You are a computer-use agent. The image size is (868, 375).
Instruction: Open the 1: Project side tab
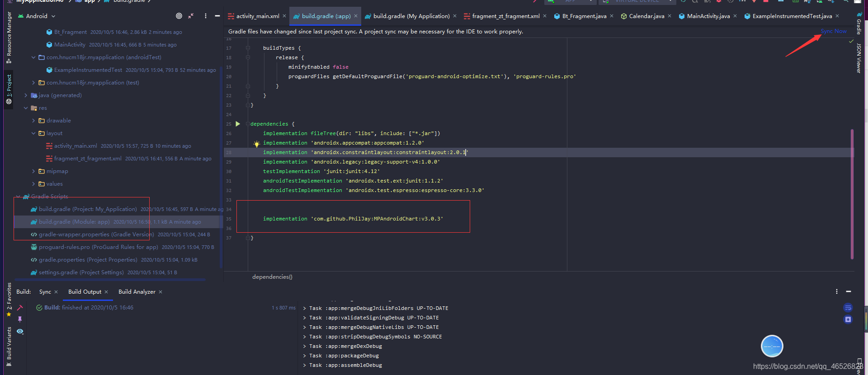[x=9, y=89]
